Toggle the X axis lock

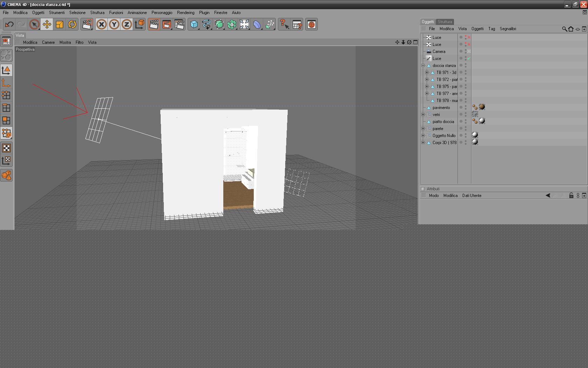tap(101, 25)
